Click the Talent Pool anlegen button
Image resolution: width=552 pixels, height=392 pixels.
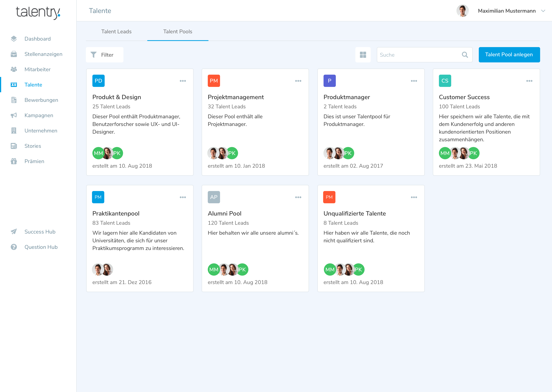click(x=509, y=55)
